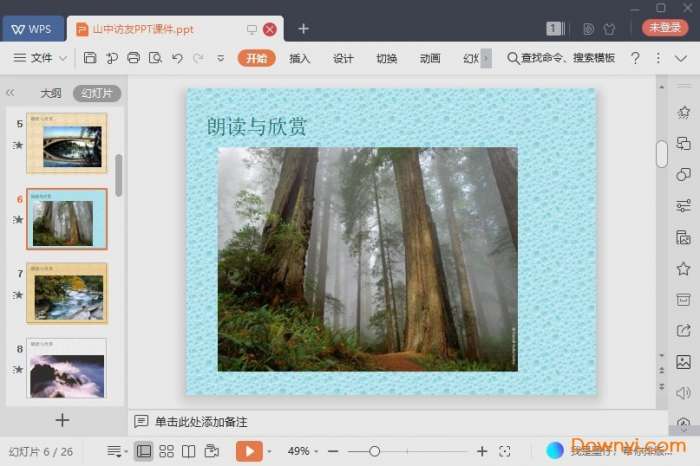This screenshot has height=466, width=700.
Task: Switch to slide sorter grid view
Action: [x=167, y=451]
